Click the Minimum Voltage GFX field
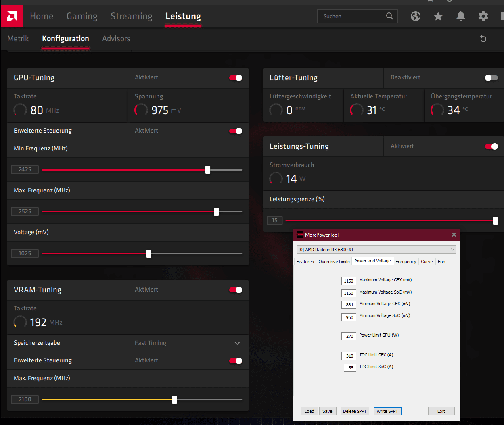Viewport: 504px width, 425px height. [x=349, y=305]
